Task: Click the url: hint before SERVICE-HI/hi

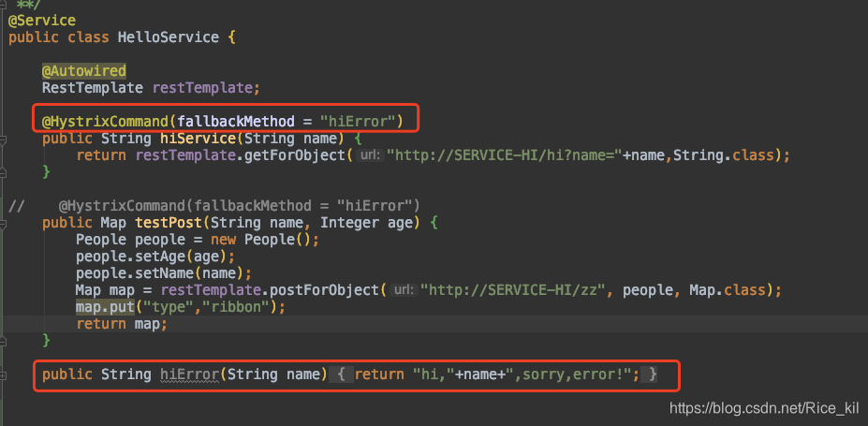Action: [x=370, y=156]
